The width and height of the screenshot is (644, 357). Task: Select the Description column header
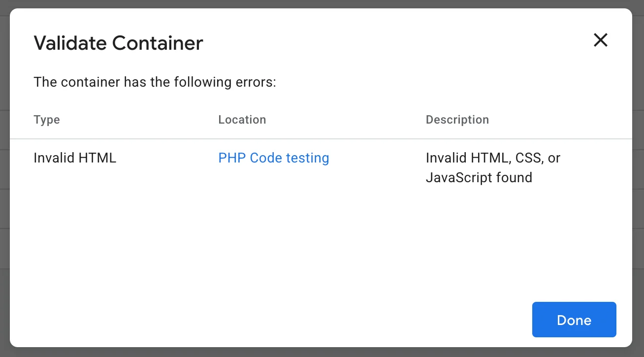point(457,120)
